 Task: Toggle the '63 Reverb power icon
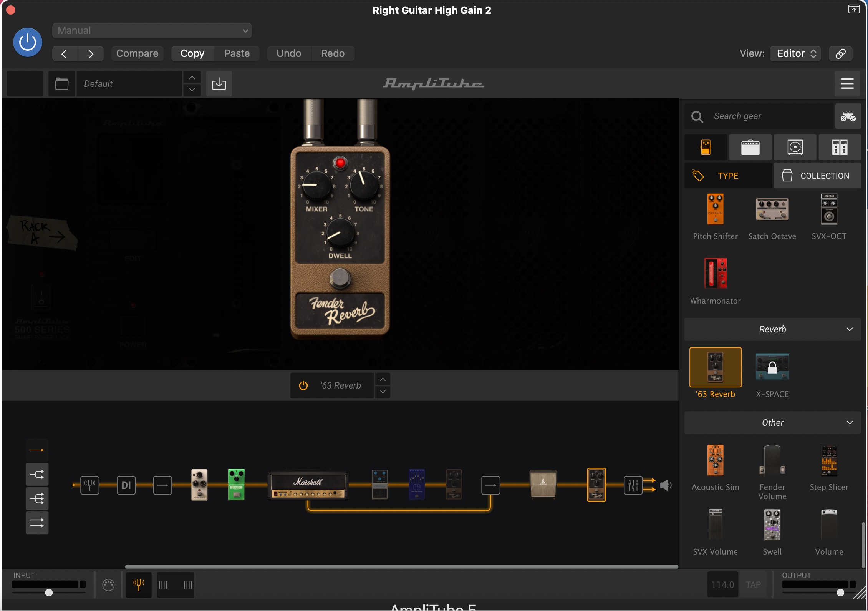click(x=303, y=385)
